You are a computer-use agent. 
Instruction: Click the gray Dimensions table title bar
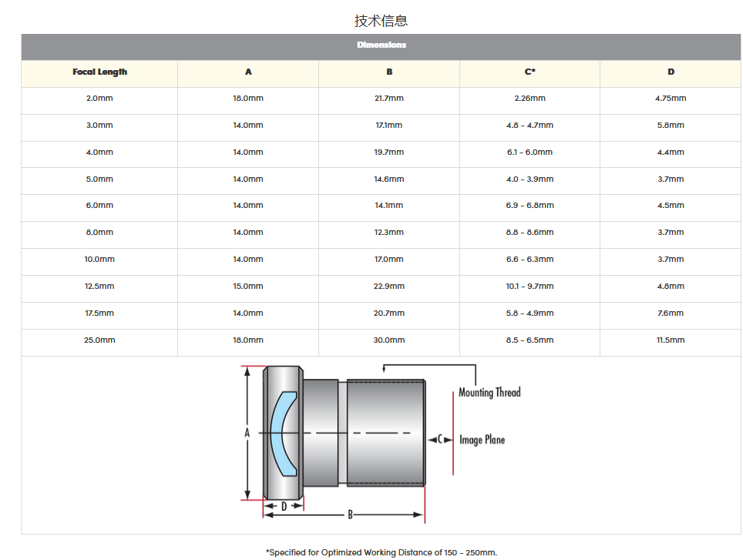tap(381, 45)
